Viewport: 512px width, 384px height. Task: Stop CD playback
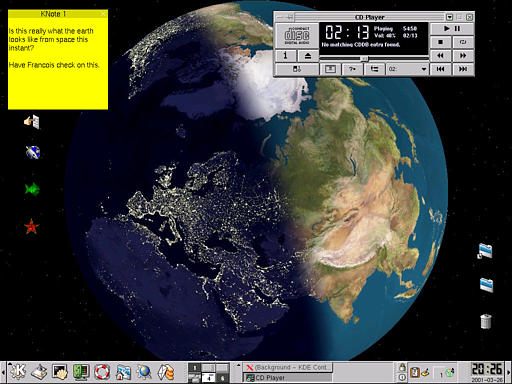click(x=441, y=42)
